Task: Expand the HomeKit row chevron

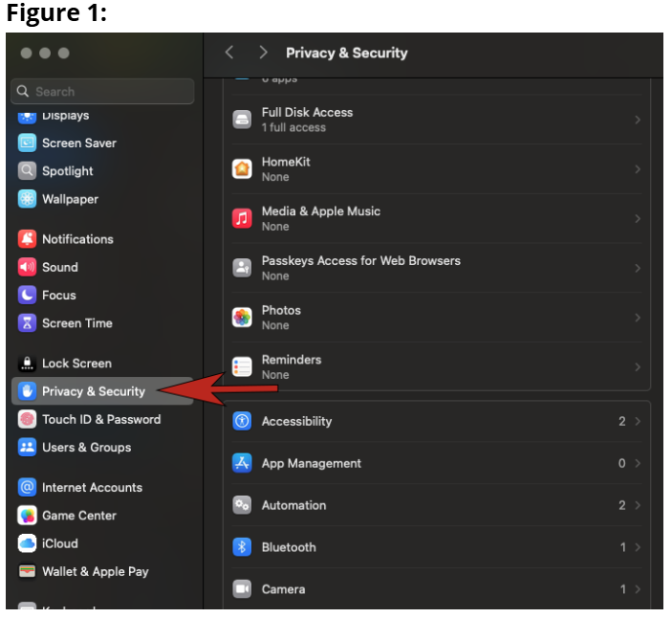Action: (637, 169)
